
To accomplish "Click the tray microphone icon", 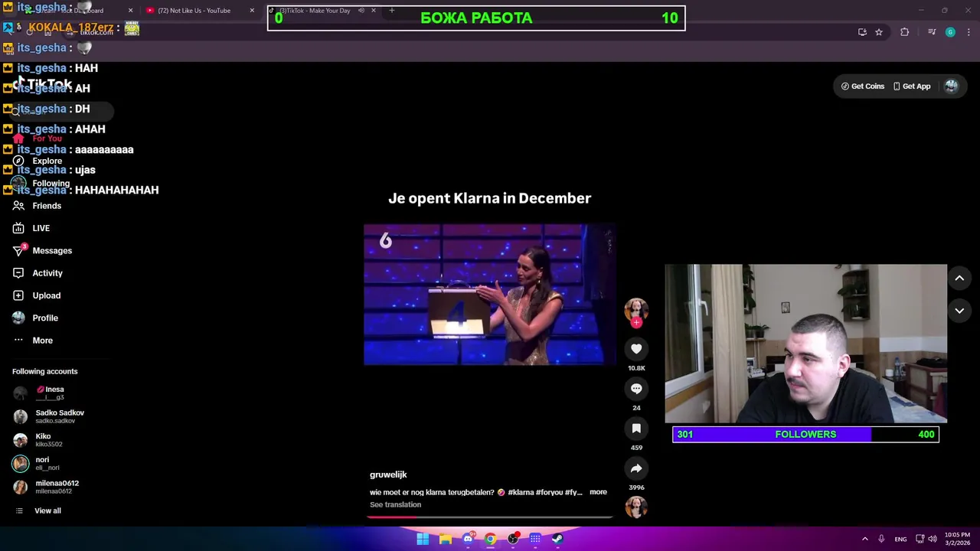I will tap(881, 539).
